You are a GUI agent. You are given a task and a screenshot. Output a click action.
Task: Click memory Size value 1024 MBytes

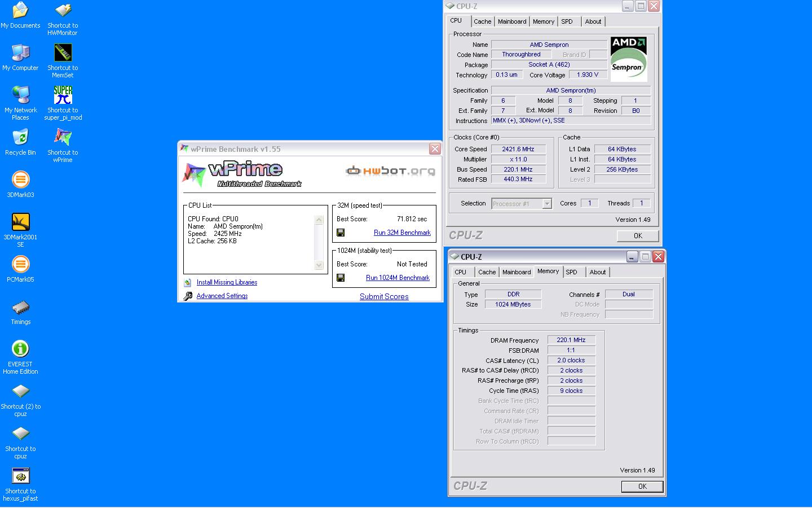tap(513, 304)
